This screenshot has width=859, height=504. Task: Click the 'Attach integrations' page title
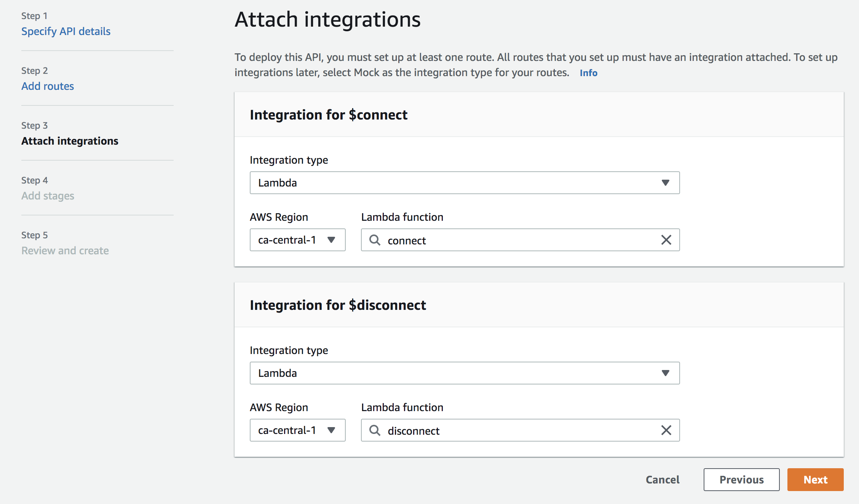(x=327, y=19)
